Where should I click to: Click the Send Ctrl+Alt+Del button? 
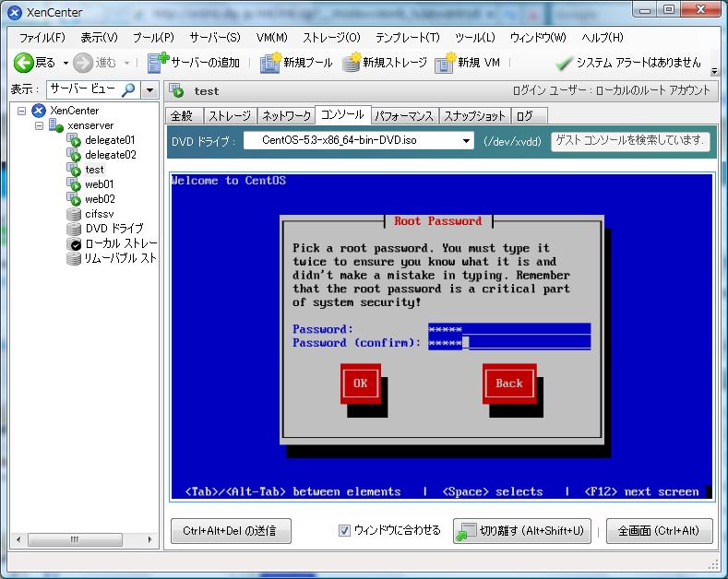click(x=231, y=531)
